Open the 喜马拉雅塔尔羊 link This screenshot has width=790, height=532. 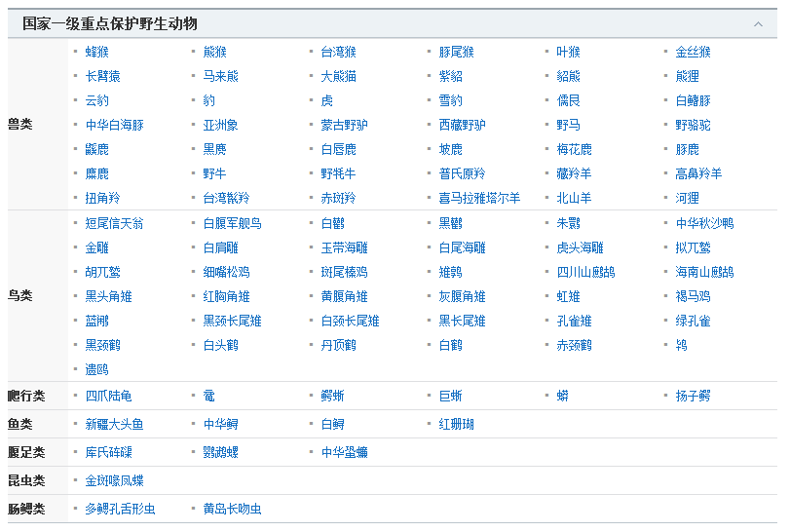[479, 198]
